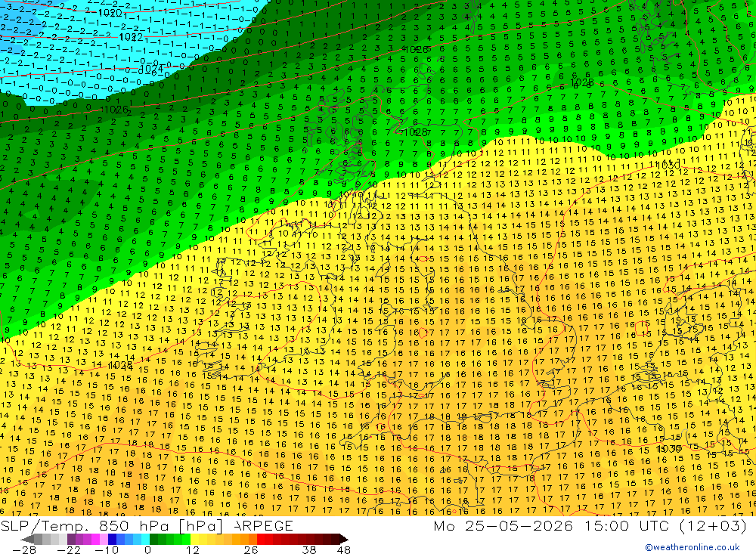
Task: Click the (12+03) forecast run label
Action: coord(713,525)
